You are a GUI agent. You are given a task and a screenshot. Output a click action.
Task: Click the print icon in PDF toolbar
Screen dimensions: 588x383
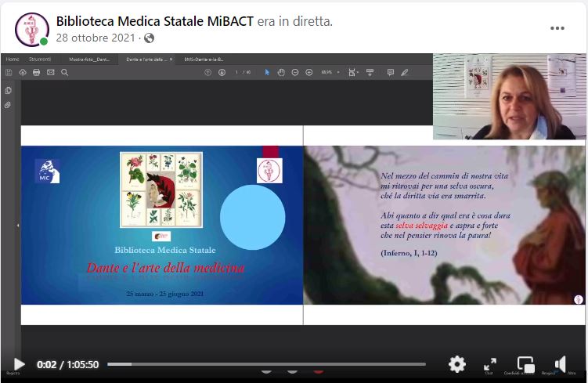click(x=37, y=72)
